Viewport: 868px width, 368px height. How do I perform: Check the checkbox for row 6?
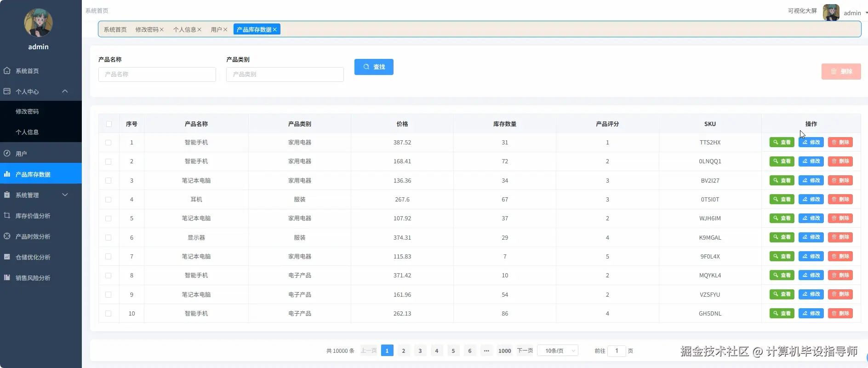click(108, 238)
